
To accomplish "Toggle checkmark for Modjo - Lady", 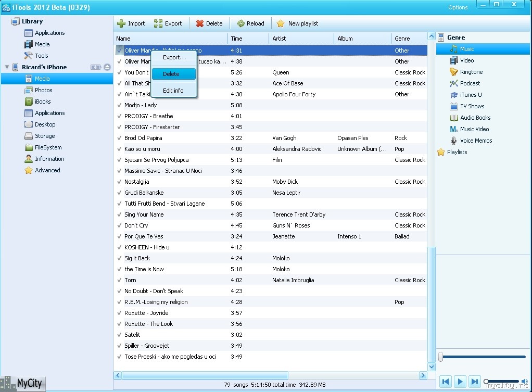I will tap(119, 105).
